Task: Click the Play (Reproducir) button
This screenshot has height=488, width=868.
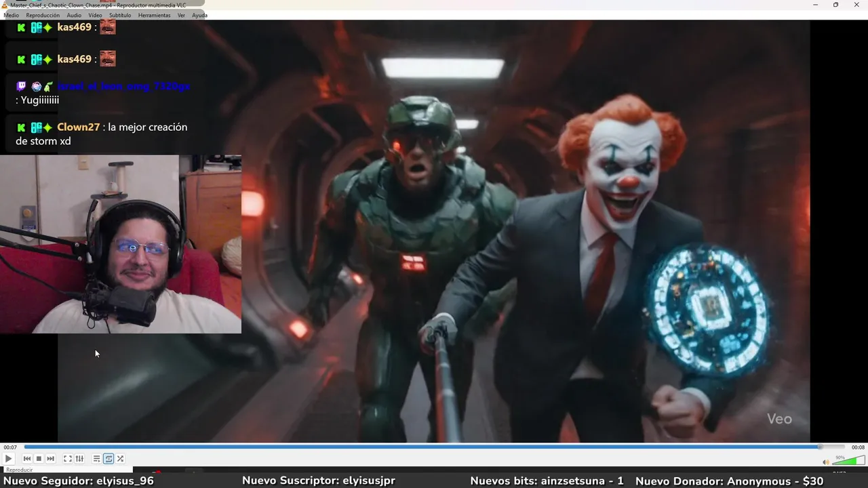Action: pyautogui.click(x=9, y=459)
